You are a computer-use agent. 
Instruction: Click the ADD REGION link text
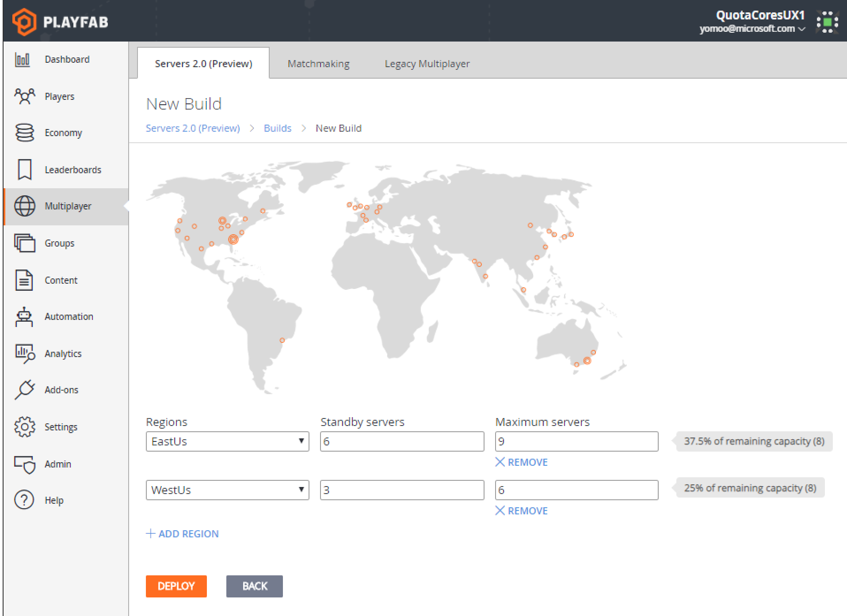188,534
